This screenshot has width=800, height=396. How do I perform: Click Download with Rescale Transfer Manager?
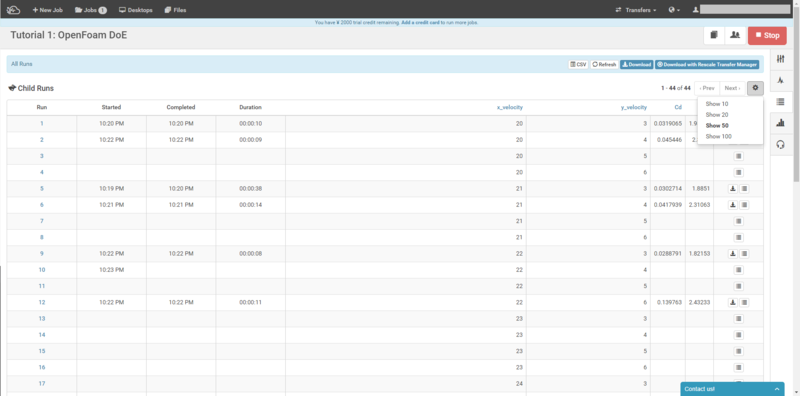pyautogui.click(x=707, y=65)
